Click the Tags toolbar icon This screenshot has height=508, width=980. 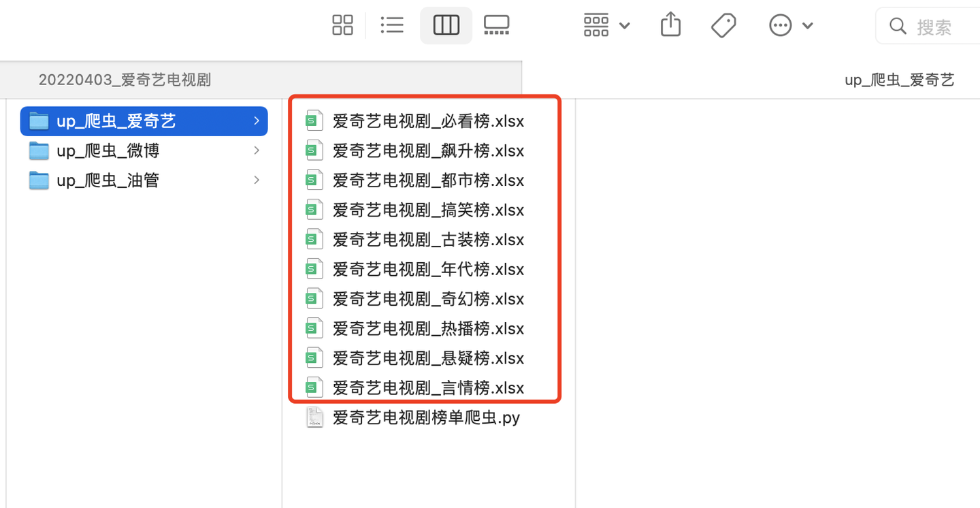click(x=723, y=26)
